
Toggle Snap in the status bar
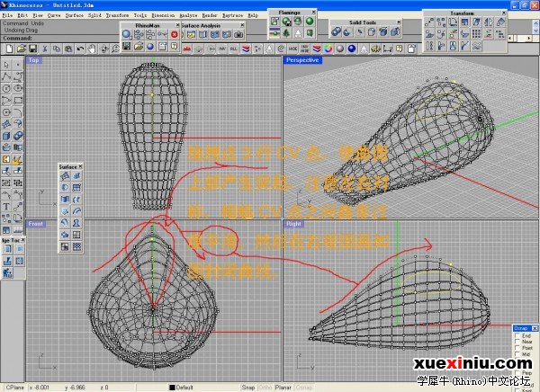pos(248,388)
